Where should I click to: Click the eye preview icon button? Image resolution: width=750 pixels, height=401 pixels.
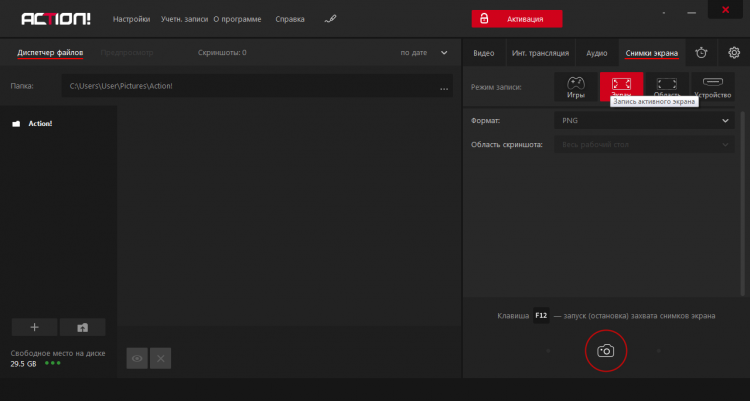click(x=137, y=358)
